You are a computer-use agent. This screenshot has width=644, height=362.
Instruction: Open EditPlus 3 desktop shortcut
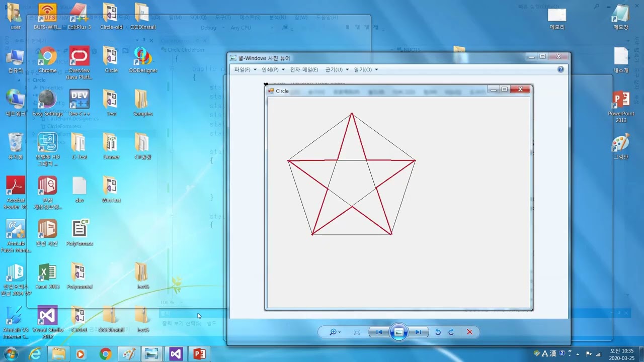(x=79, y=17)
